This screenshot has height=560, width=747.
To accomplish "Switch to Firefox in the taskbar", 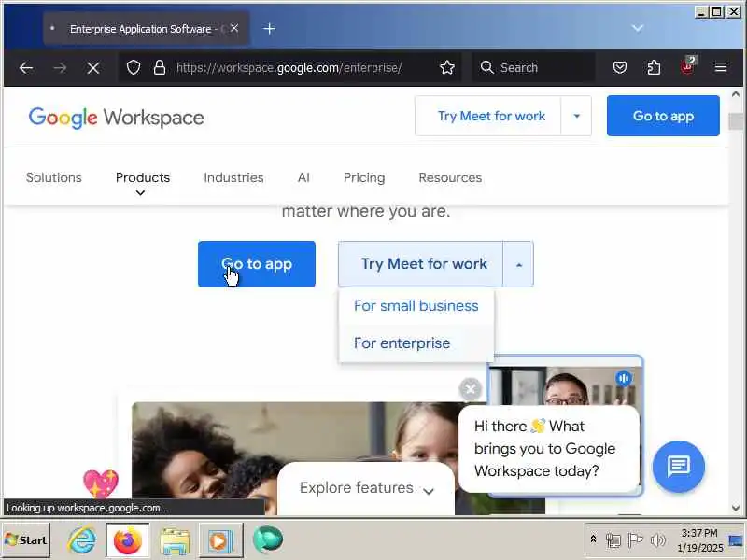I will point(128,540).
